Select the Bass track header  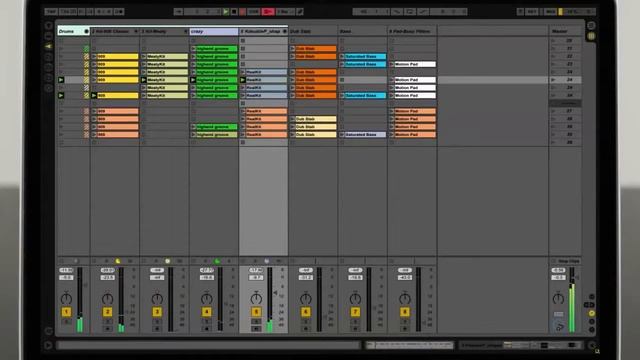(363, 31)
